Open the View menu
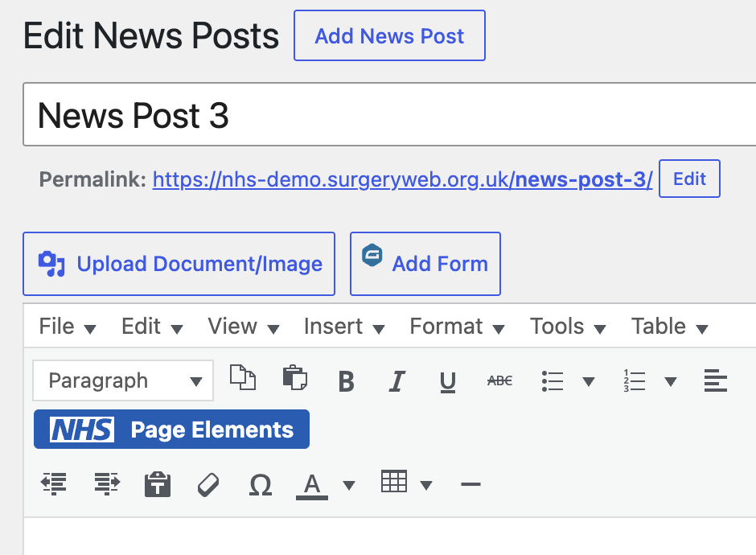This screenshot has width=756, height=555. click(244, 327)
